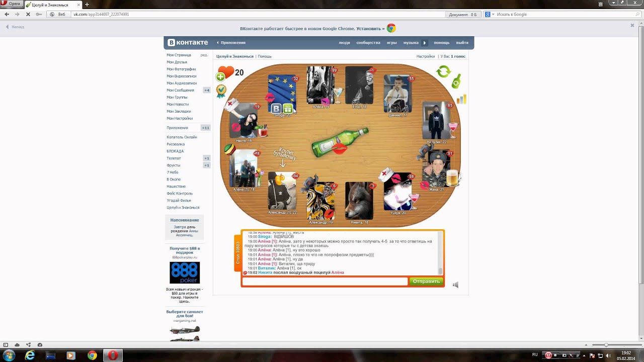Open the +11 applications counter

click(205, 128)
